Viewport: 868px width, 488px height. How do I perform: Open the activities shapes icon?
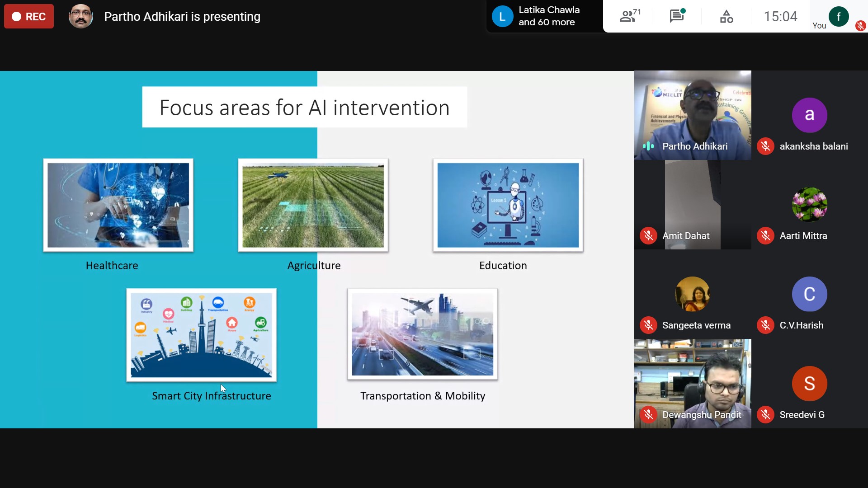click(x=726, y=17)
